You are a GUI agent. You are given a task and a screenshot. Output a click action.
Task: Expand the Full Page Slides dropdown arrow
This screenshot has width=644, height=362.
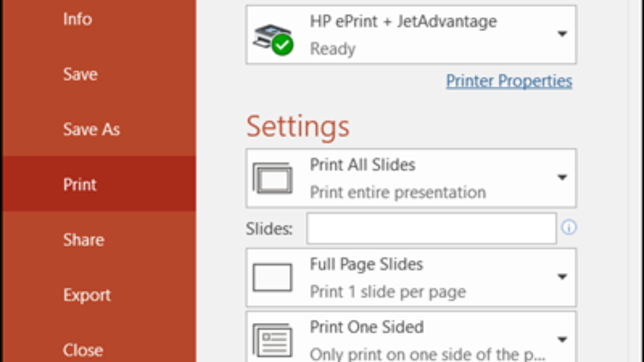562,277
